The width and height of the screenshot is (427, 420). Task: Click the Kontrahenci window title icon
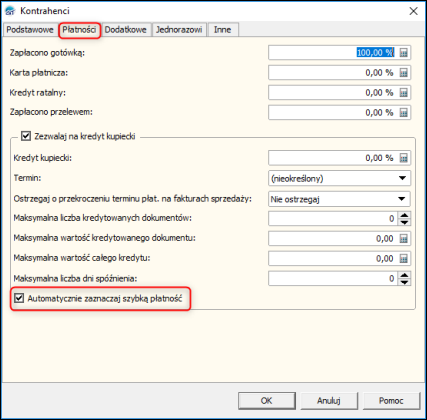click(x=10, y=11)
